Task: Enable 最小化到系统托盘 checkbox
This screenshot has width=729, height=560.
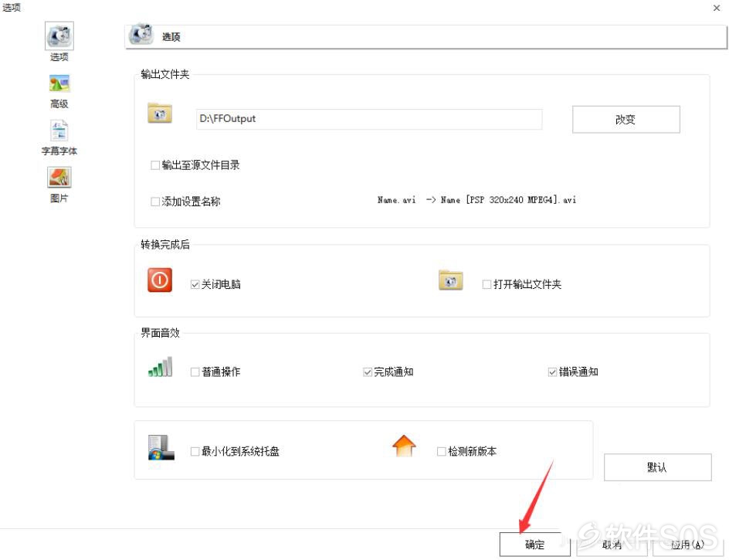Action: click(x=195, y=451)
